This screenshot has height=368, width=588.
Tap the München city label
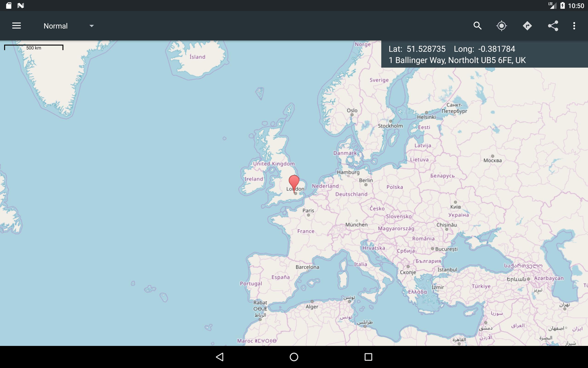pos(356,225)
